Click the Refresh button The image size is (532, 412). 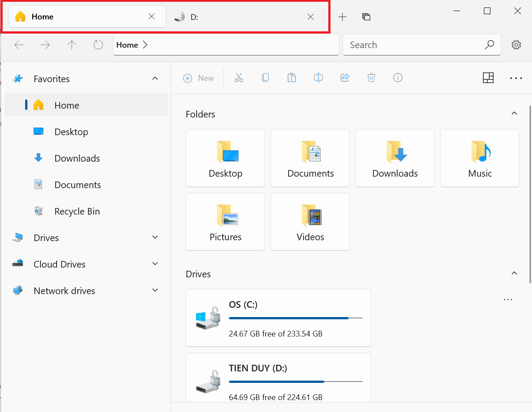click(x=98, y=45)
